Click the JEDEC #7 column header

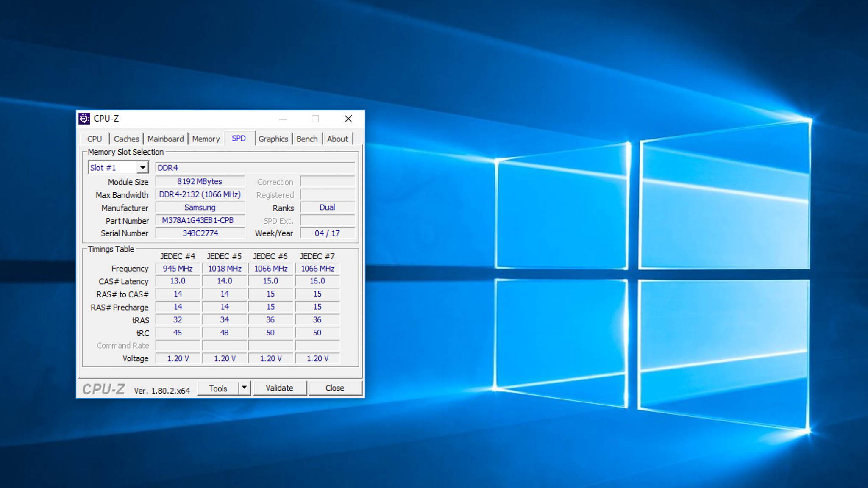coord(317,256)
